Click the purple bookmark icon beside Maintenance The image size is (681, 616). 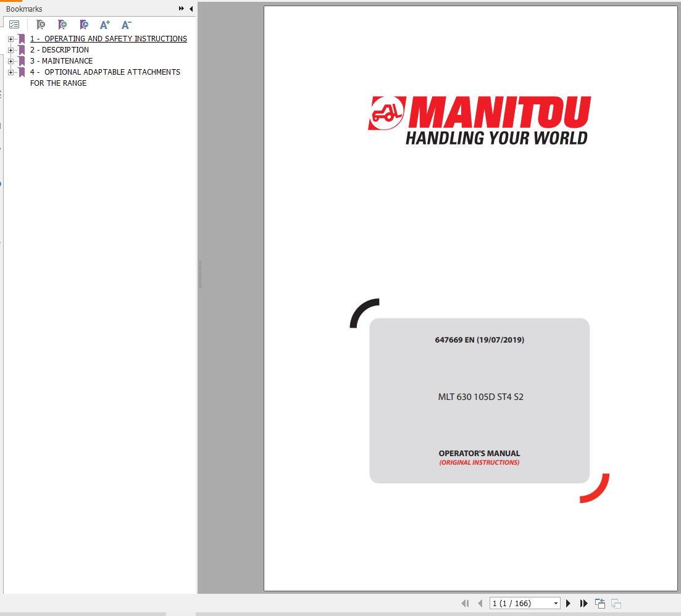(x=22, y=61)
